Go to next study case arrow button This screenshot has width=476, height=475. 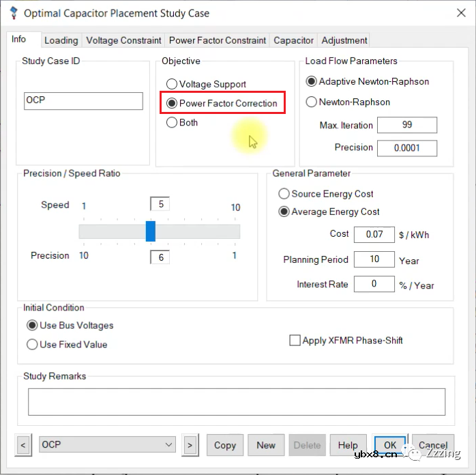point(190,445)
